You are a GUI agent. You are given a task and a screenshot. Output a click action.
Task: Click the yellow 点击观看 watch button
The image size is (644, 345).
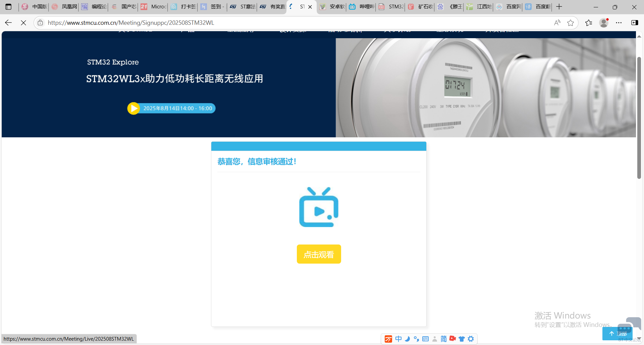[319, 254]
